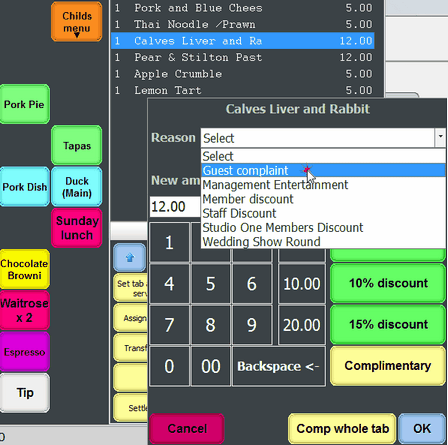The width and height of the screenshot is (448, 445).
Task: Select 'Thai Noodle /Prawn' order line
Action: 243,24
